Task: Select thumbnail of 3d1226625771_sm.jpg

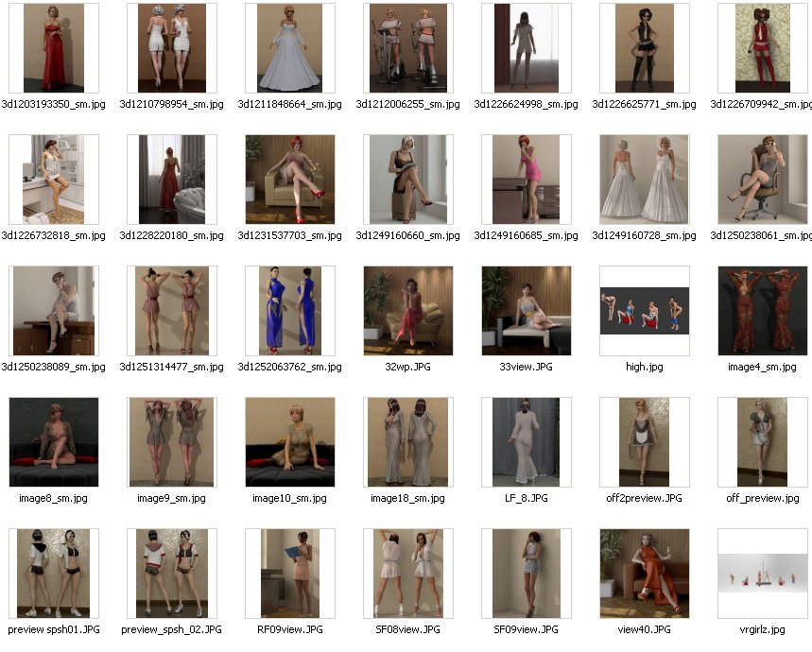Action: click(645, 48)
